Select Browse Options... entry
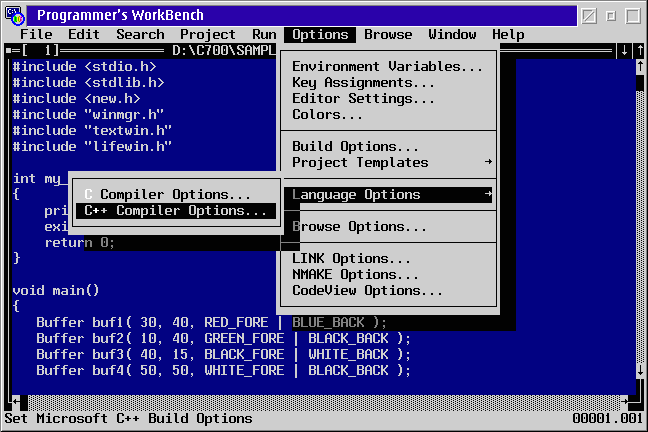The image size is (648, 432). tap(388, 227)
